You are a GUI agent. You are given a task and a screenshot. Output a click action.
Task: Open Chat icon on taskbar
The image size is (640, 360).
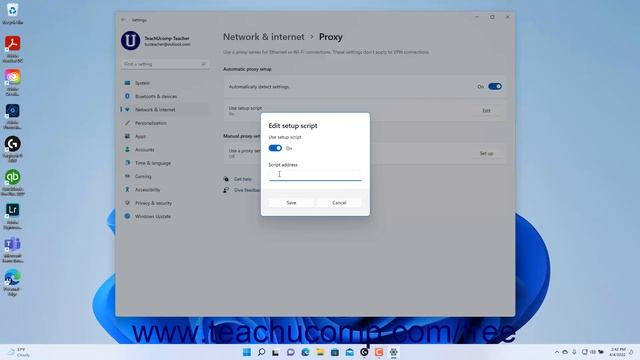tap(291, 352)
